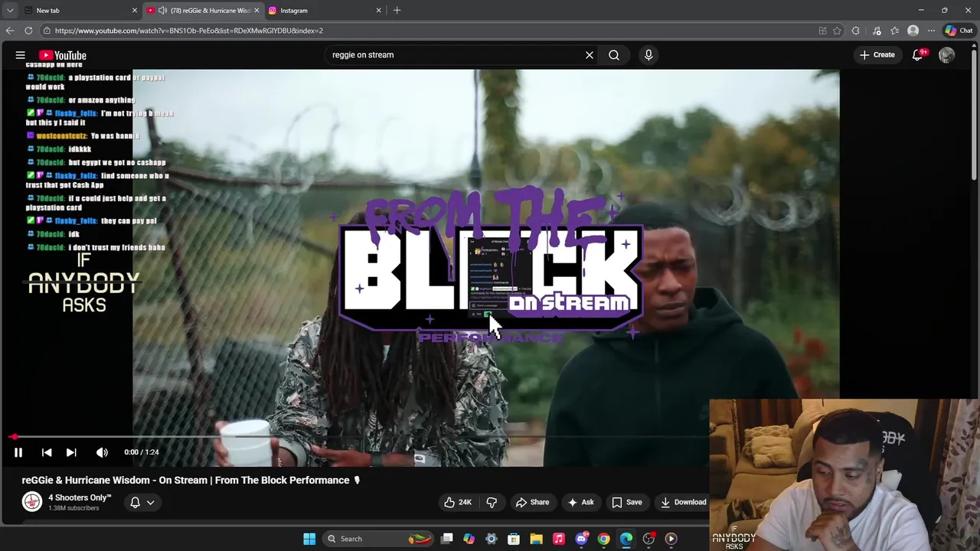This screenshot has height=551, width=980.
Task: Mute the YouTube tab audio speaker
Action: [x=162, y=10]
